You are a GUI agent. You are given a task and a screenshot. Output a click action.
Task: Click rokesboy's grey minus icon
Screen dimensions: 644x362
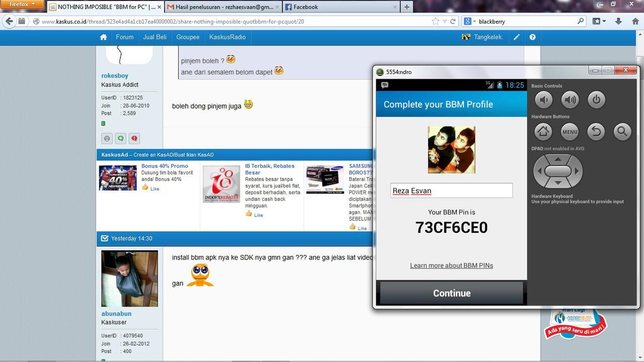(x=107, y=138)
